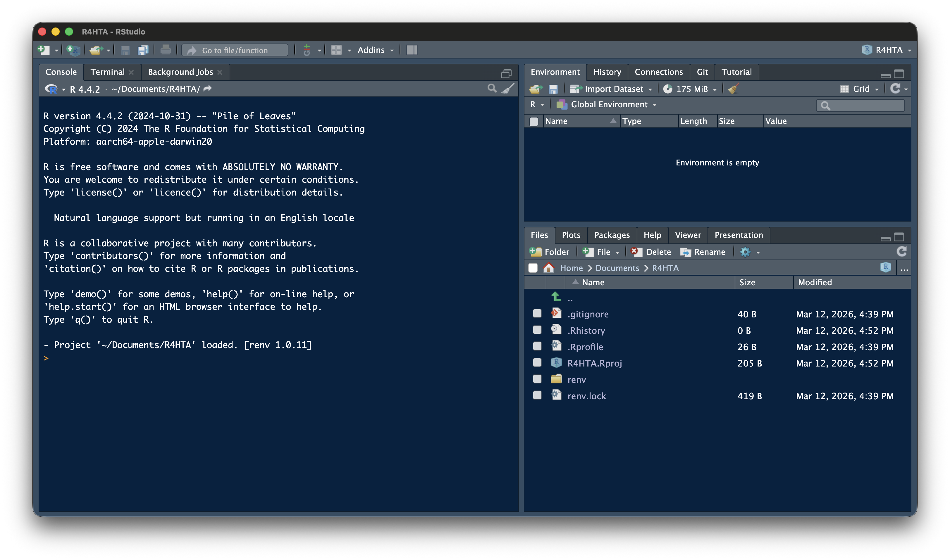Click the workspace panes layout icon
Image resolution: width=950 pixels, height=560 pixels.
[336, 50]
